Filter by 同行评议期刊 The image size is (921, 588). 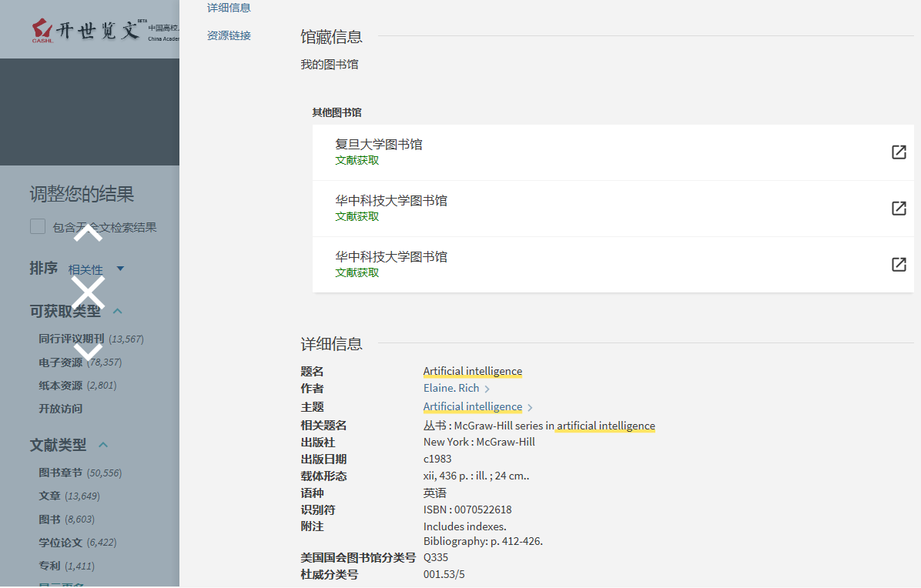[x=71, y=339]
